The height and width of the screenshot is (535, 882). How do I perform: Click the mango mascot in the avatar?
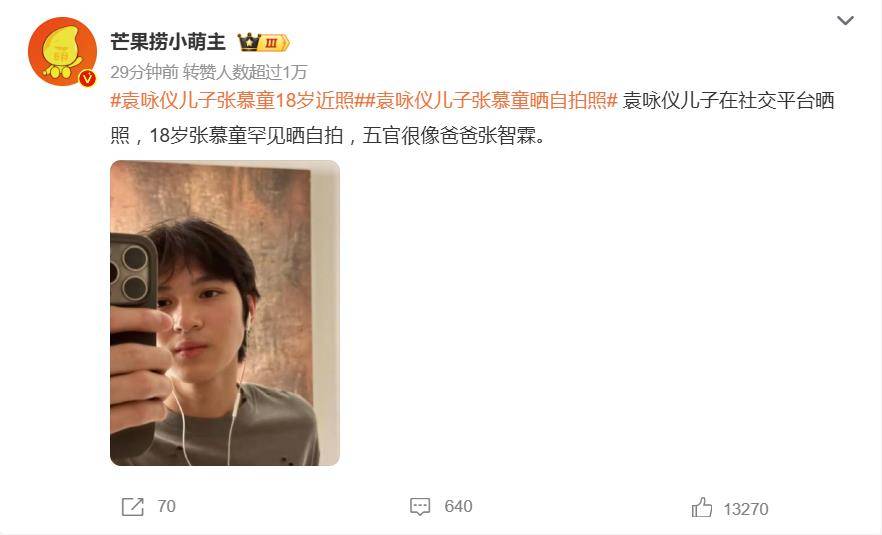click(x=60, y=52)
